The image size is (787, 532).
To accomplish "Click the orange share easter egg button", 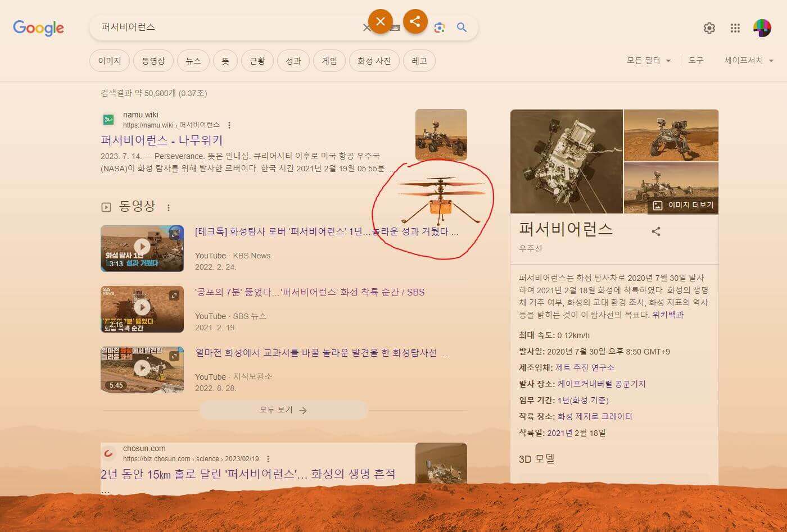I will tap(415, 21).
